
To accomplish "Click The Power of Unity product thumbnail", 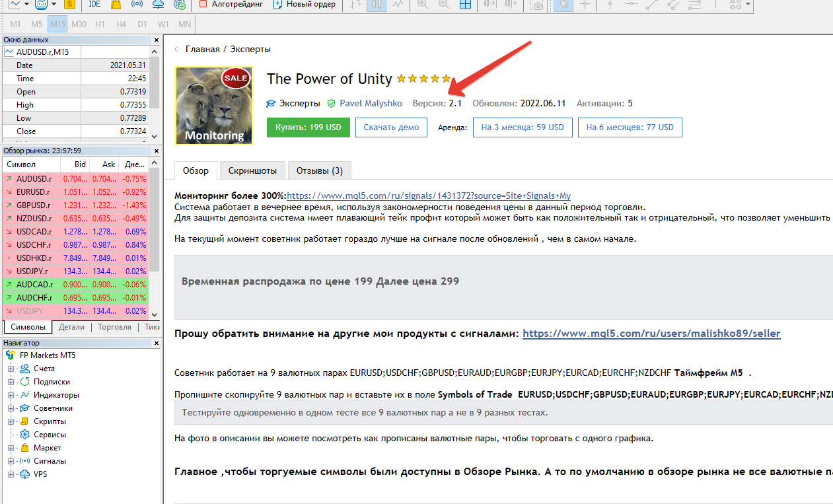I will coord(213,105).
